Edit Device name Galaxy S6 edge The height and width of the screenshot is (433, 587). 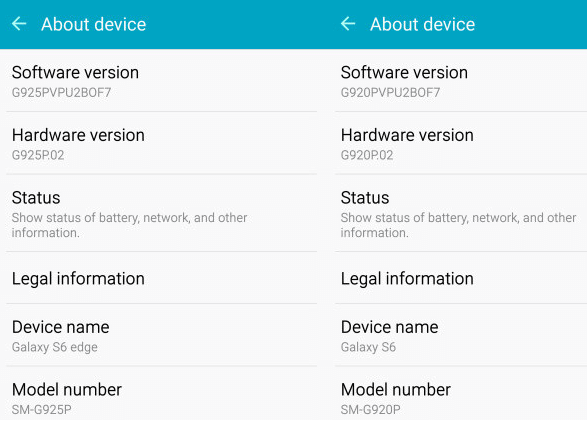tap(162, 335)
